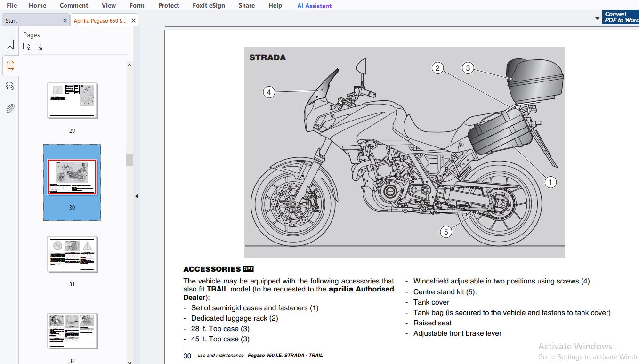Click callout number 1 on the diagram
The height and width of the screenshot is (364, 639).
[x=550, y=182]
